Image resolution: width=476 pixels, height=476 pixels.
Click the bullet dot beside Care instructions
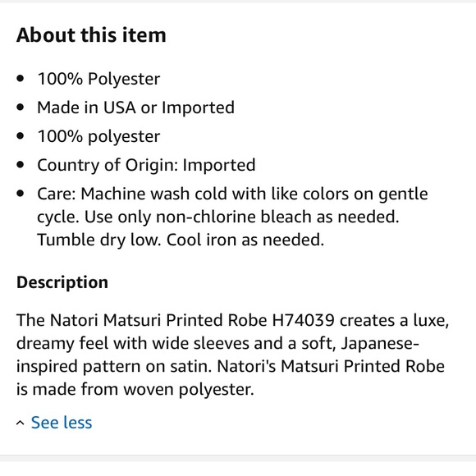21,194
